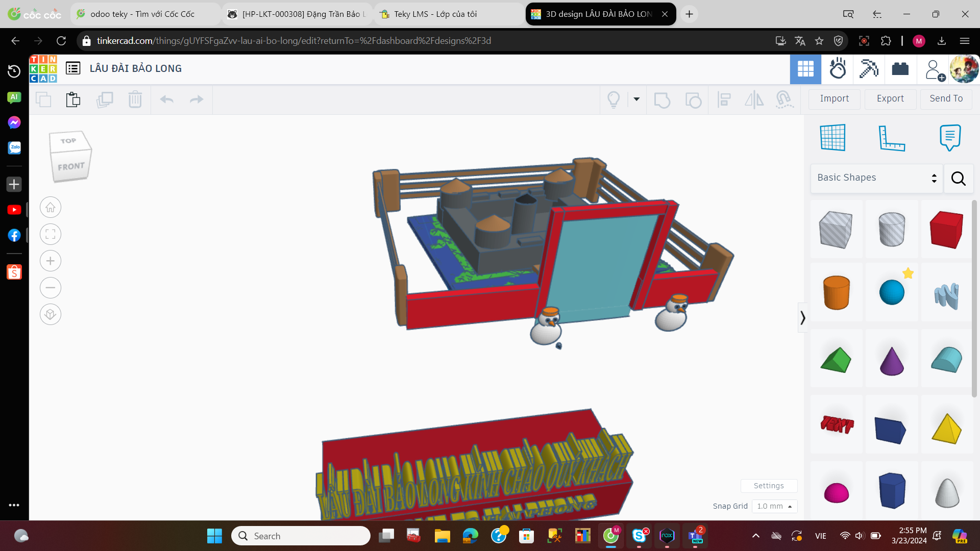The width and height of the screenshot is (980, 551).
Task: Select the Notes tool
Action: coord(950,137)
